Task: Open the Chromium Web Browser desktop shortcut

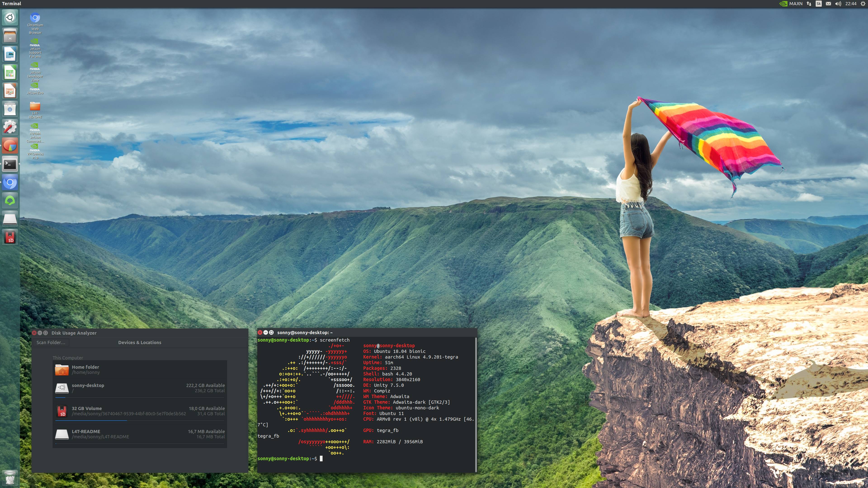Action: 35,23
